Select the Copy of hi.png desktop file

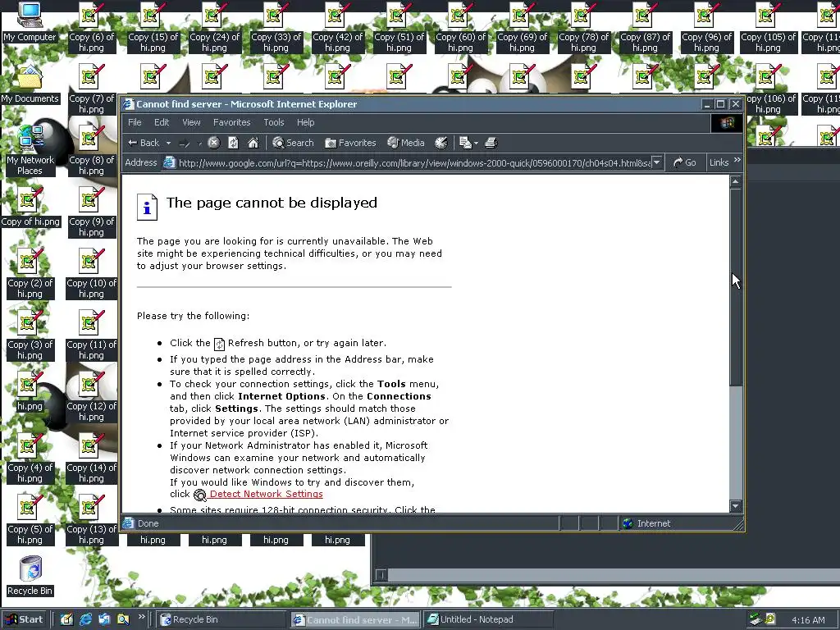30,207
